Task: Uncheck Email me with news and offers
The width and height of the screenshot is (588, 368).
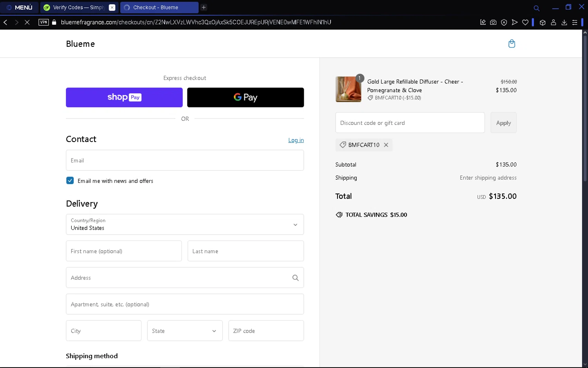Action: point(70,180)
